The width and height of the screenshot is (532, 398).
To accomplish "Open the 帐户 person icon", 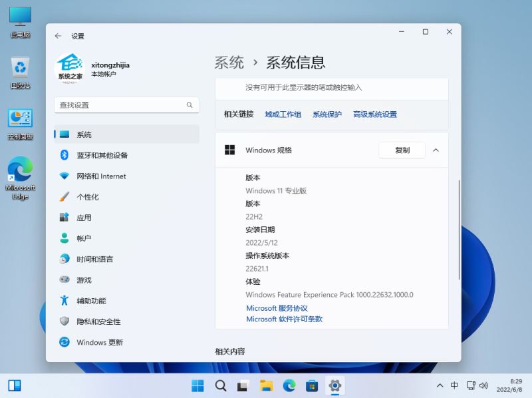I will point(65,238).
